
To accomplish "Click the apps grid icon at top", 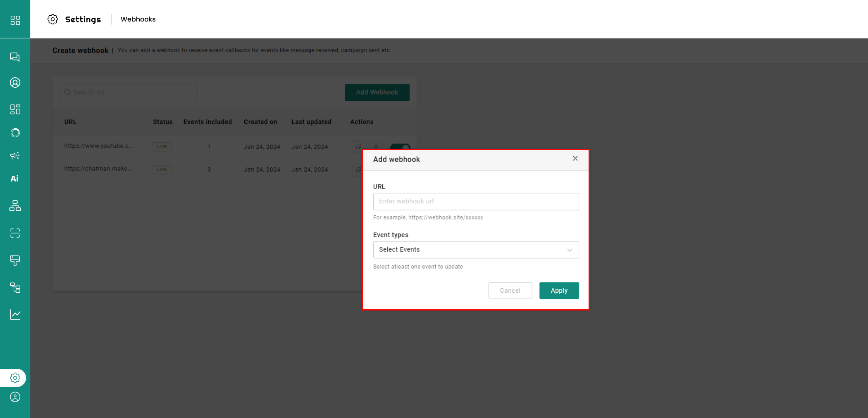I will (x=15, y=20).
